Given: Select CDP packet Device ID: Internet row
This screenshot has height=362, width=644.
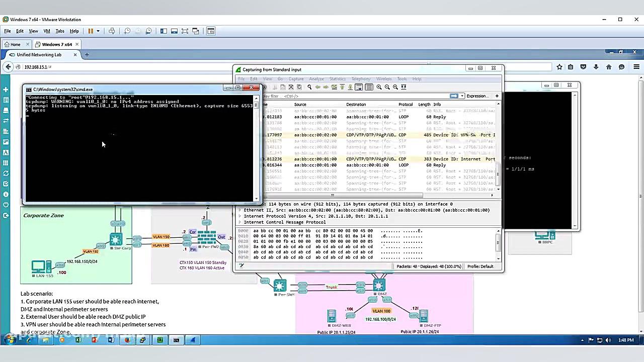Looking at the screenshot, I should pos(379,159).
